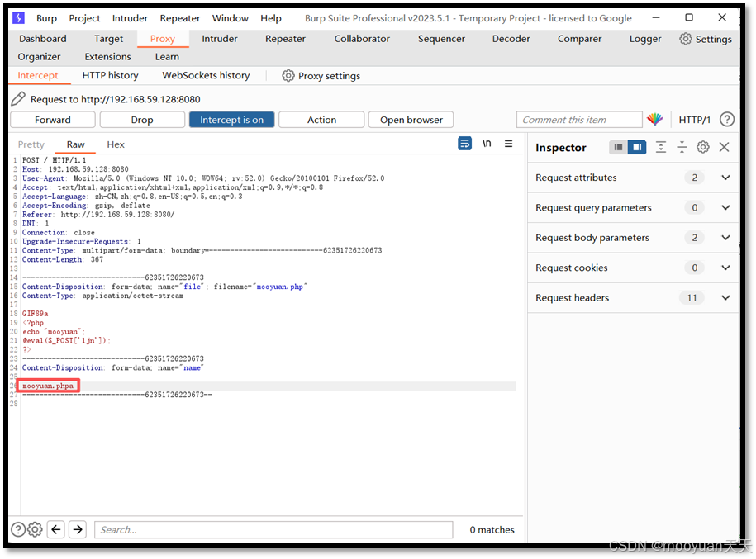The image size is (756, 559).
Task: Click the Burp Suite logo icon
Action: tap(18, 18)
